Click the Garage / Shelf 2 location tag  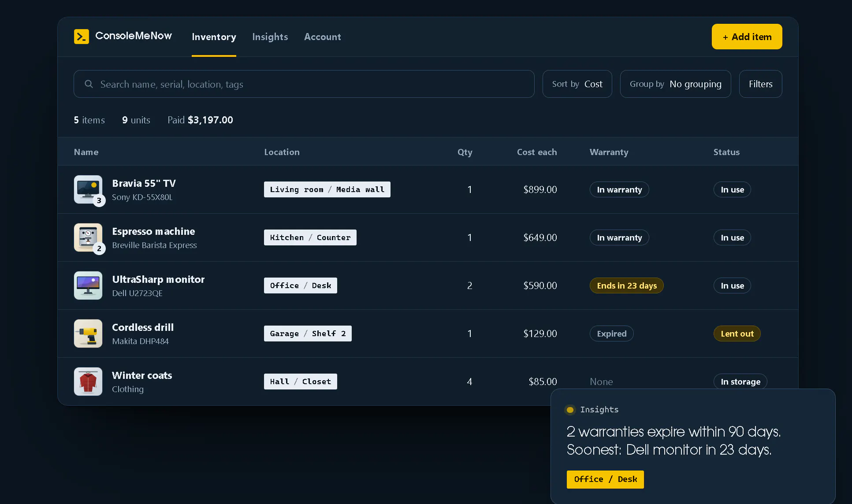pos(308,334)
